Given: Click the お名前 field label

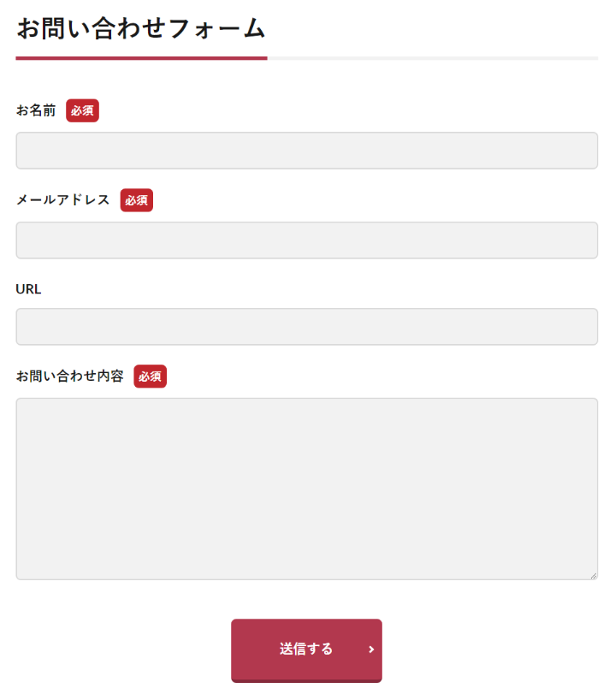Looking at the screenshot, I should (36, 110).
